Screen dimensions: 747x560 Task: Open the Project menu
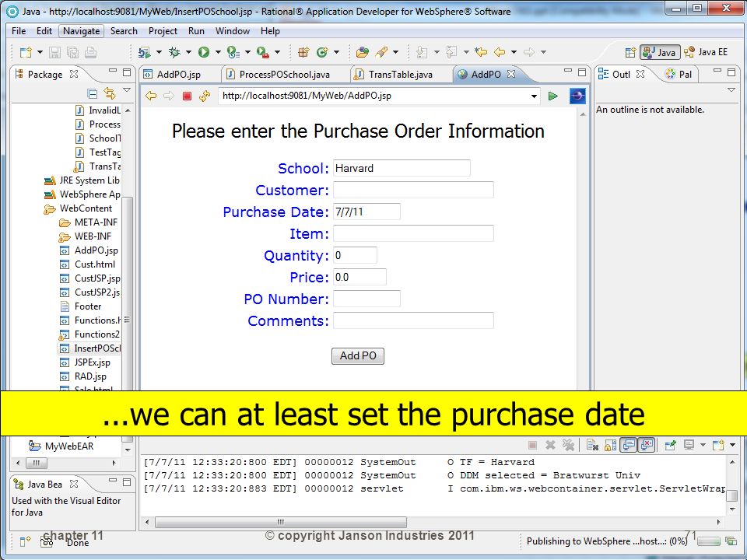pos(163,31)
